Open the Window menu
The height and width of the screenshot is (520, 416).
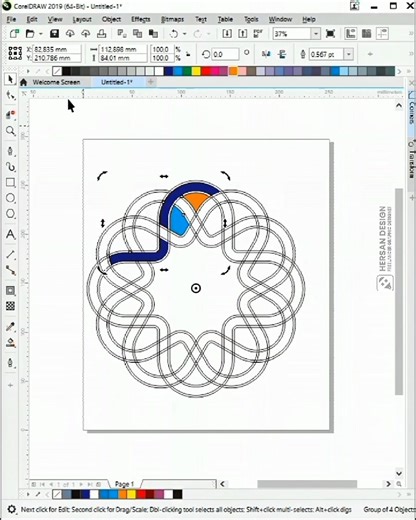280,19
